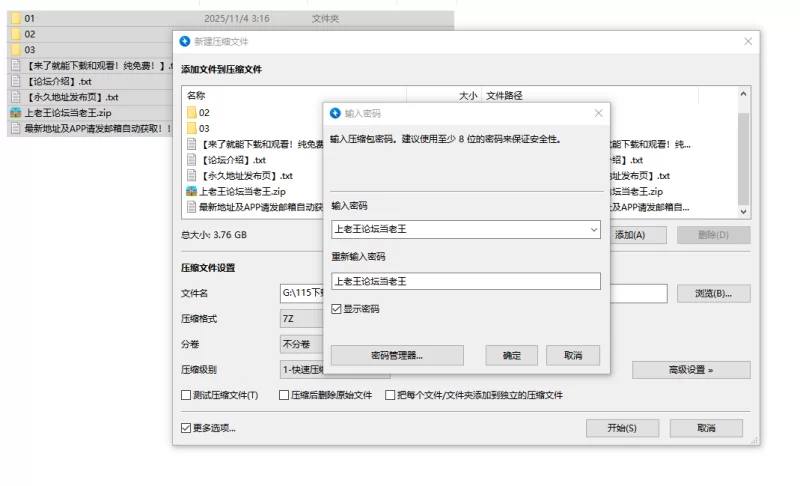The height and width of the screenshot is (486, 800).
Task: Toggle 更多选项 checkbox
Action: pyautogui.click(x=186, y=428)
